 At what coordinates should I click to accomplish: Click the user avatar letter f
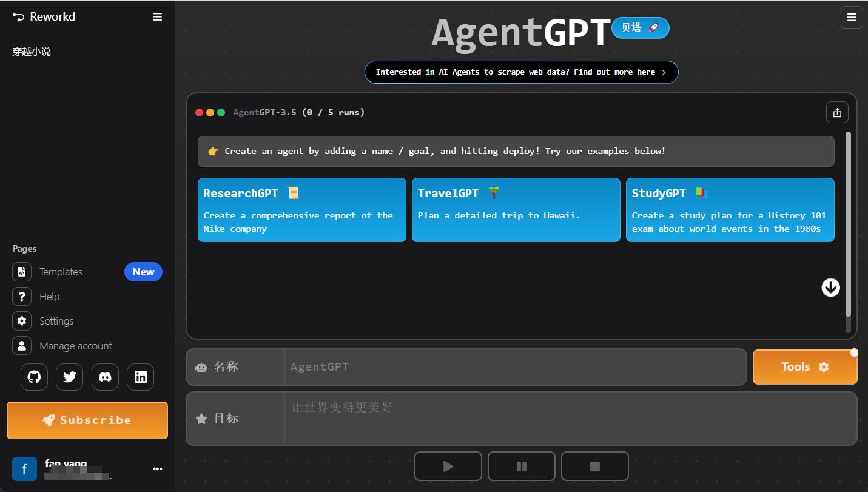click(24, 469)
